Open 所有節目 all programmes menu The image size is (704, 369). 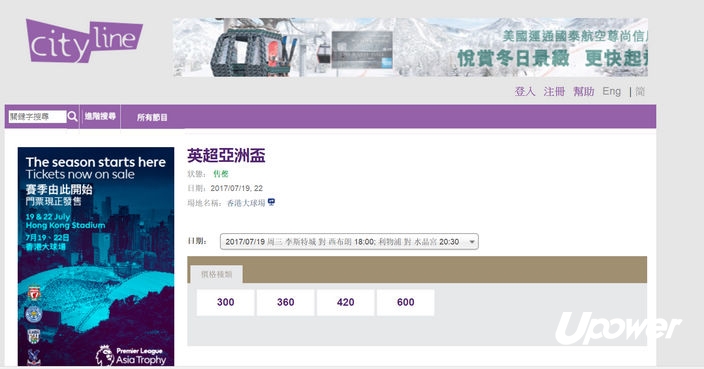coord(152,117)
